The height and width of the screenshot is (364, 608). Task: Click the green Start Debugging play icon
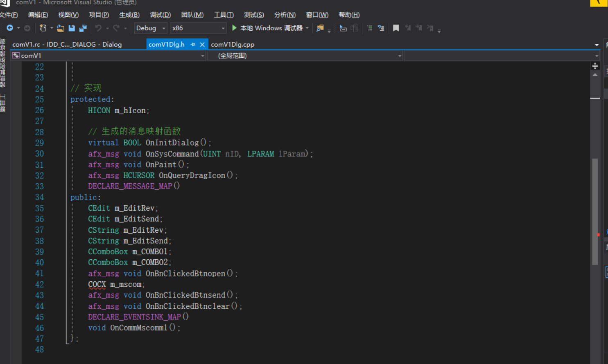[234, 28]
